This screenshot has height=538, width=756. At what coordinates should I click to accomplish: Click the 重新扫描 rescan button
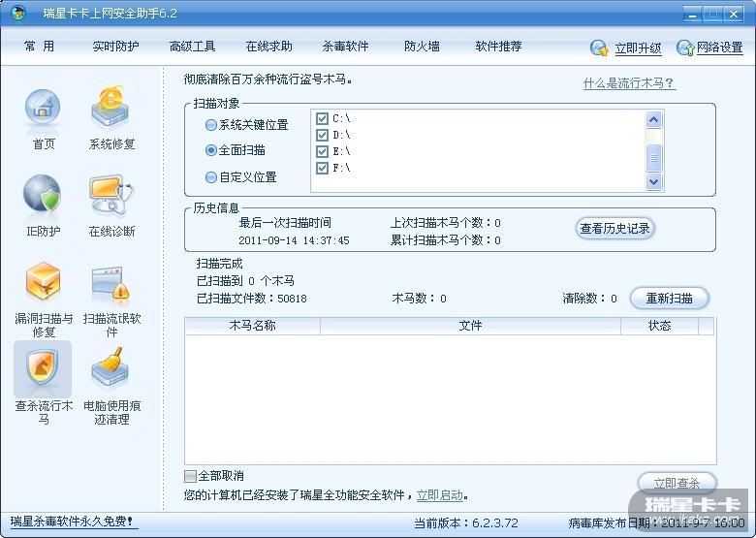pos(670,299)
